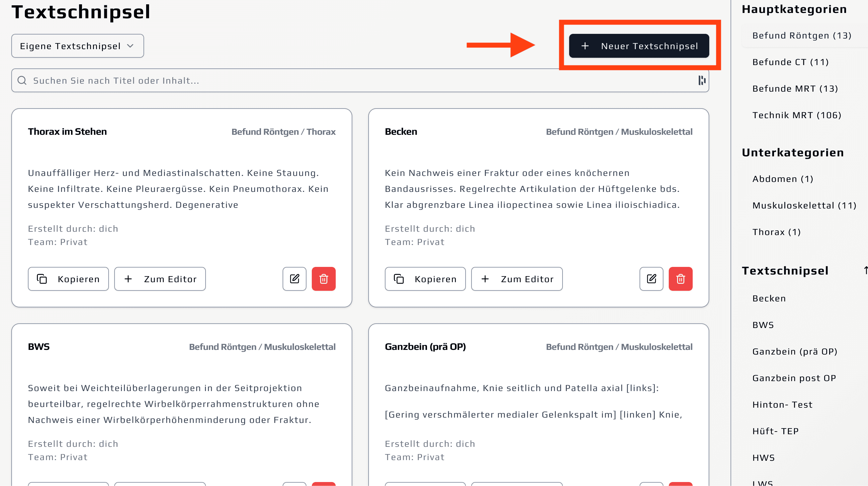Click the Soweit bei Weichteilüberlagerungen text
Image resolution: width=868 pixels, height=486 pixels.
174,404
